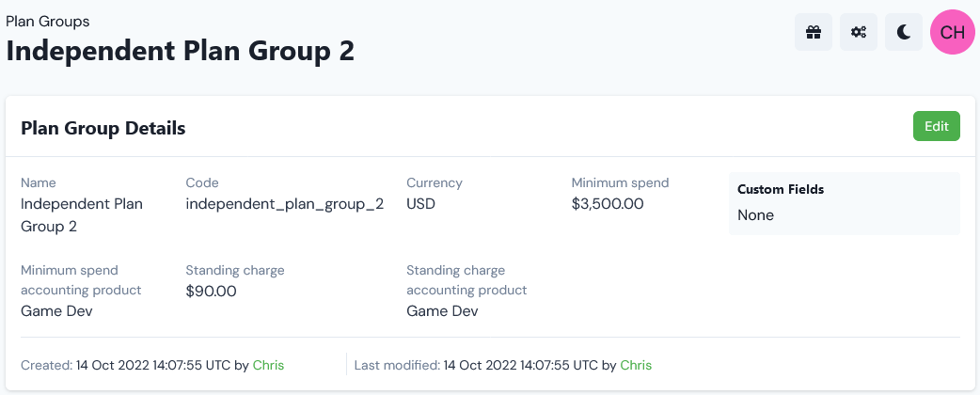This screenshot has width=980, height=395.
Task: Click the USD currency value
Action: (420, 204)
